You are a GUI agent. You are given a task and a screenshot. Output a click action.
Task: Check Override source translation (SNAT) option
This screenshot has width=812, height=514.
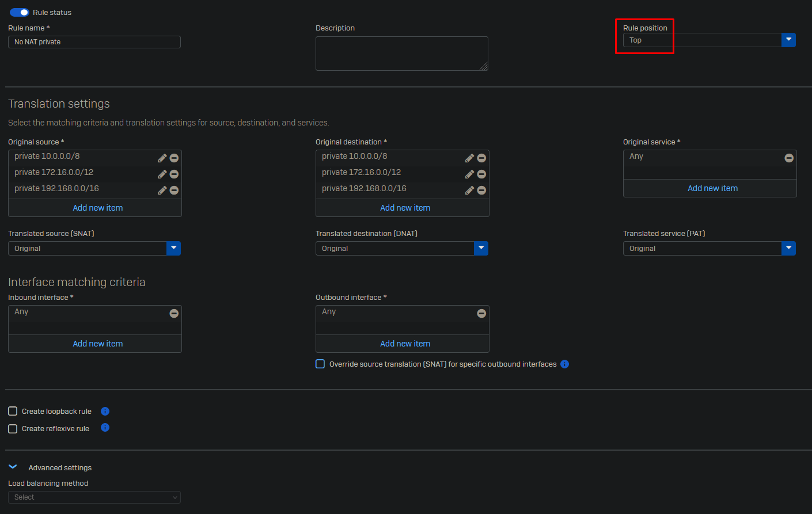(320, 364)
